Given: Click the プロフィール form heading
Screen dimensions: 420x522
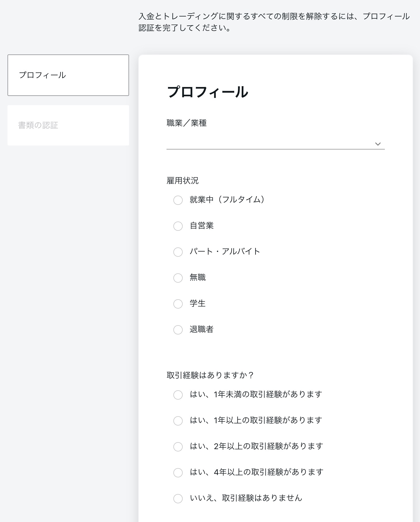Looking at the screenshot, I should pos(207,92).
